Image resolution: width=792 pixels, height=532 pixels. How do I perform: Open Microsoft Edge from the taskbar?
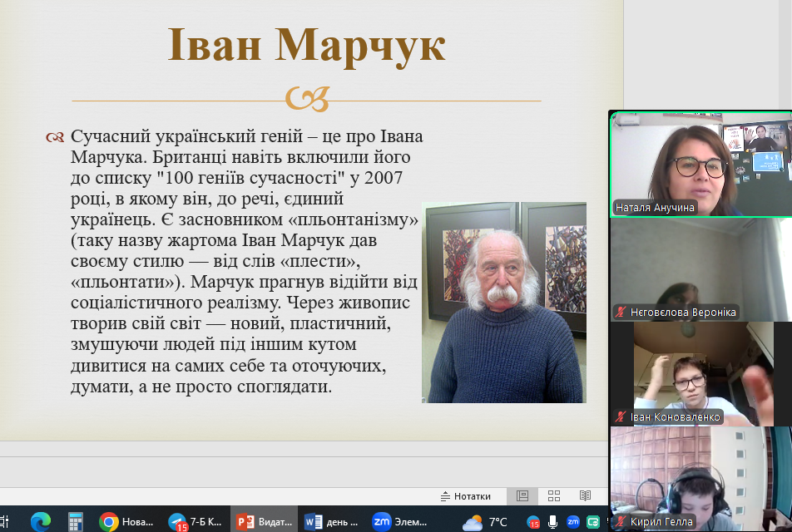(x=41, y=521)
